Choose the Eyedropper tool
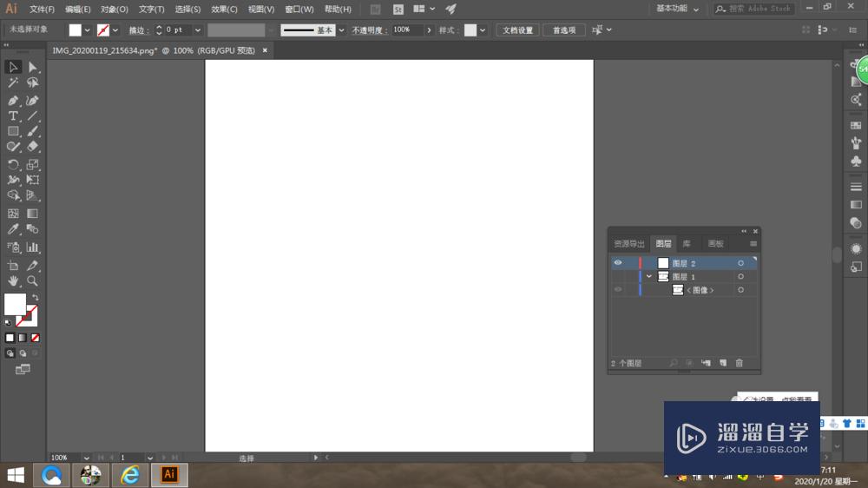 [13, 229]
